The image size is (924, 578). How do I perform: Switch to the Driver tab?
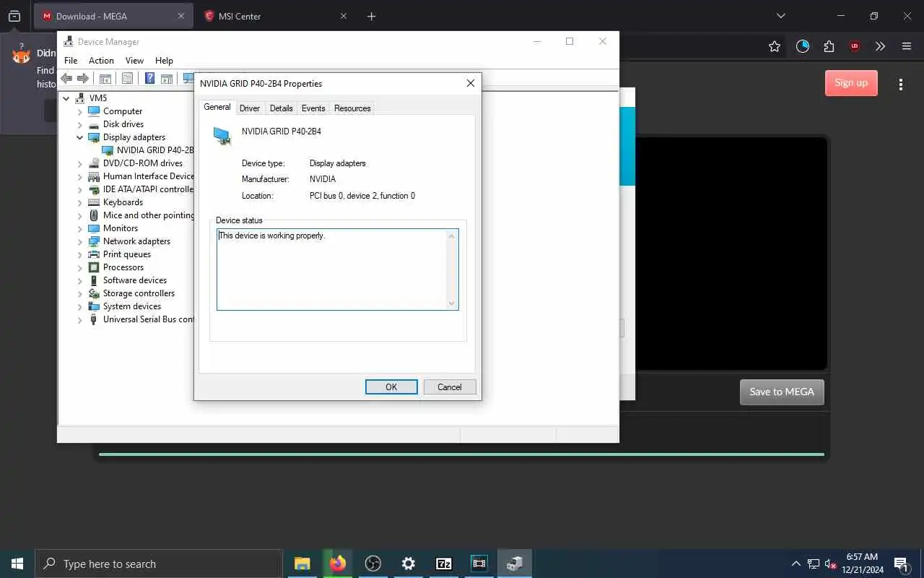(250, 108)
